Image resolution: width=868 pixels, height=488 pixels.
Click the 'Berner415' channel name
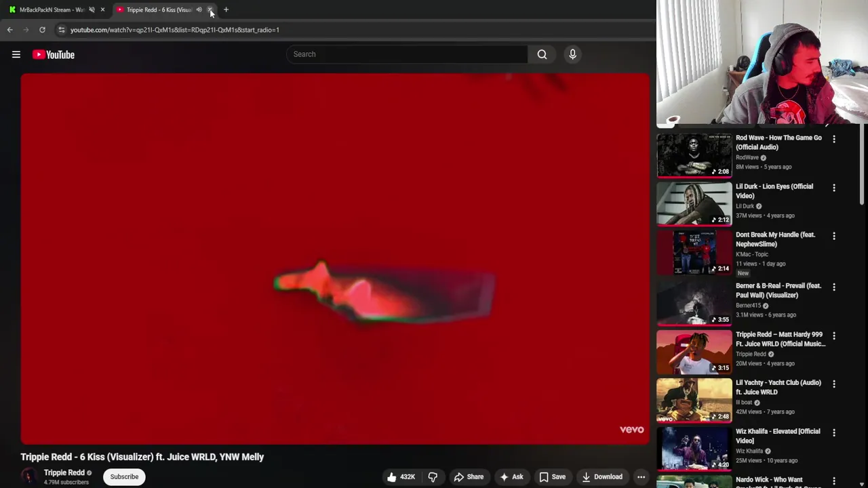(749, 306)
